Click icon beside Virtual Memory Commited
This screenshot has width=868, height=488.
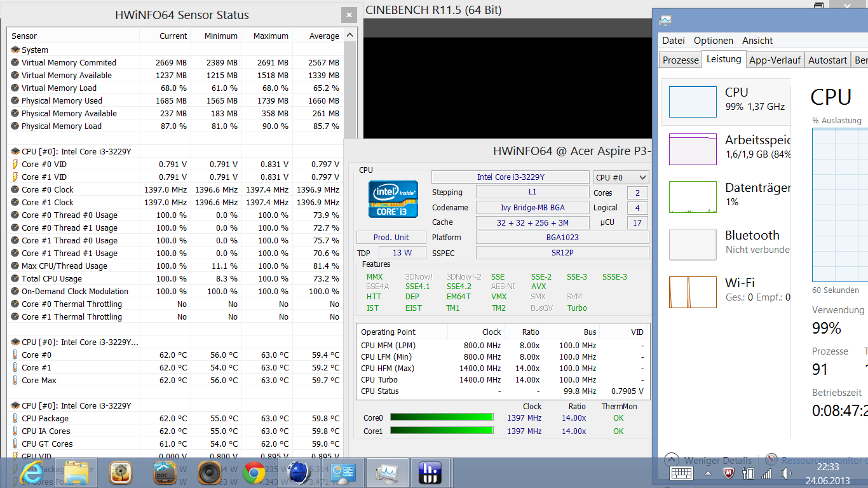point(15,62)
